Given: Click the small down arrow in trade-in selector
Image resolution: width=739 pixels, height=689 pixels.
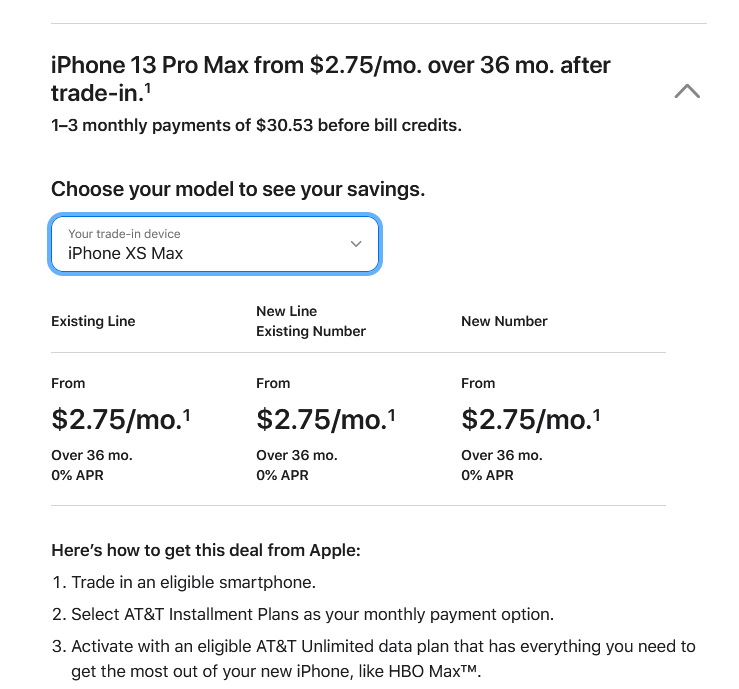Looking at the screenshot, I should 356,244.
